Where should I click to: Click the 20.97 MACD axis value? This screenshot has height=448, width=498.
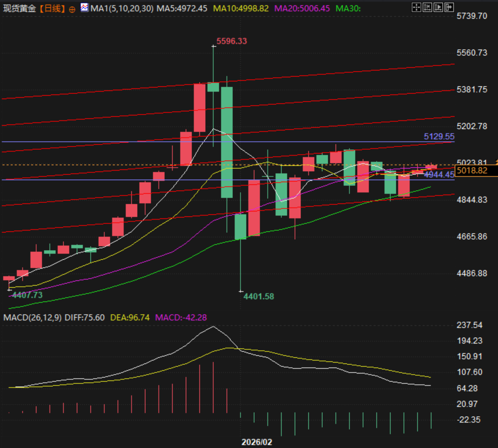click(x=467, y=404)
